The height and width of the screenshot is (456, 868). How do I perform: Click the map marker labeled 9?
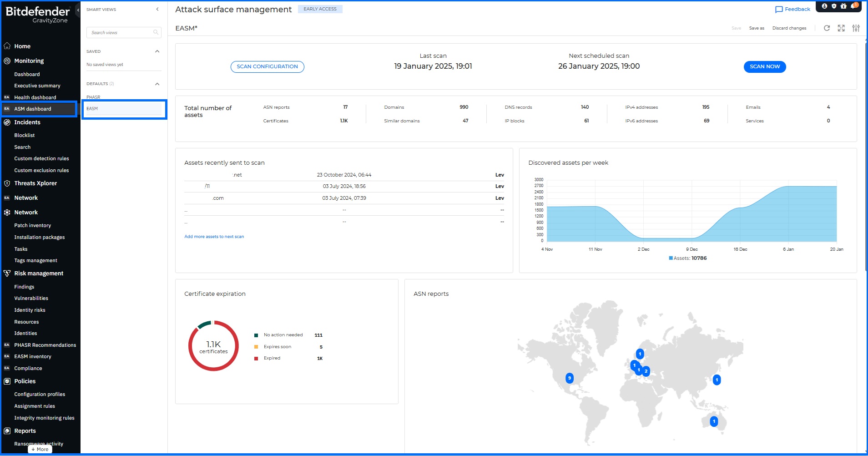[x=569, y=378]
